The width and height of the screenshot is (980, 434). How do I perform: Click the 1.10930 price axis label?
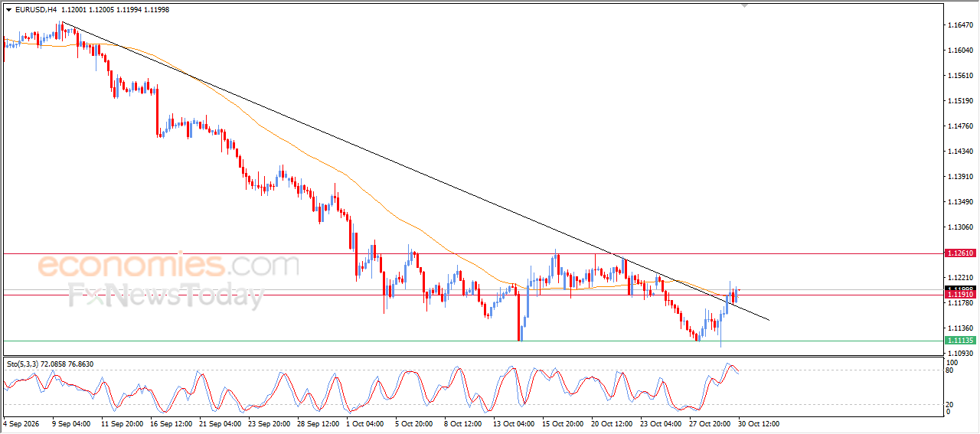pos(959,353)
